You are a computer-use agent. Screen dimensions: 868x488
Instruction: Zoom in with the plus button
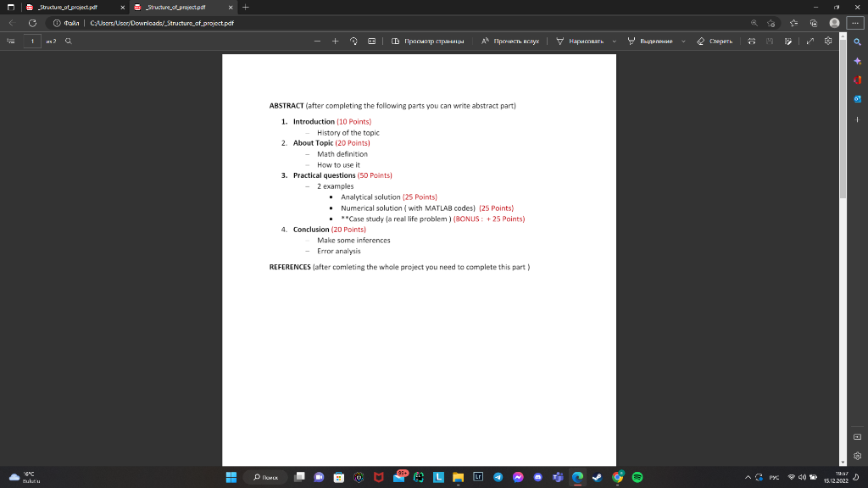click(336, 40)
